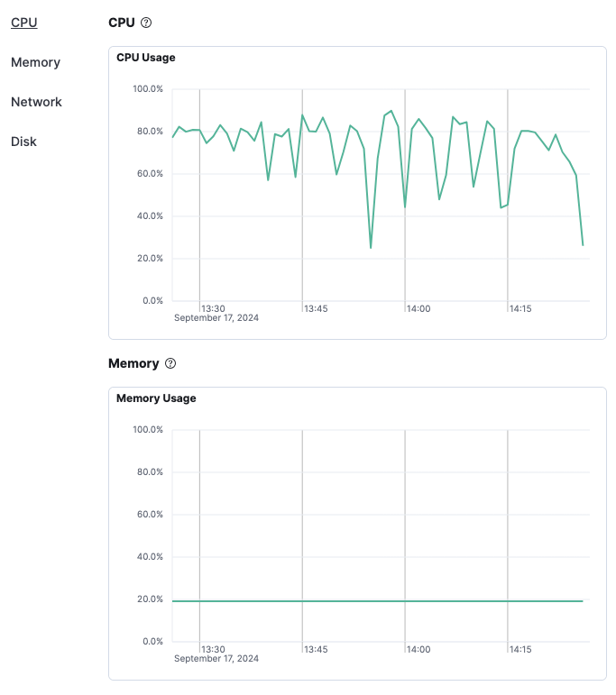Click the 20.0% axis label on Memory chart

click(148, 599)
